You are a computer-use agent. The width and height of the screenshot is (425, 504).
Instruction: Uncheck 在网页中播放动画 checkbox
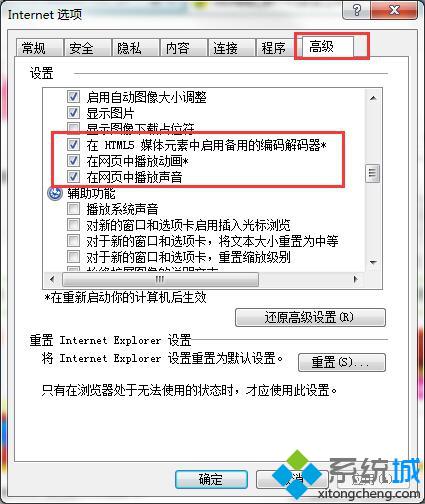pos(73,161)
